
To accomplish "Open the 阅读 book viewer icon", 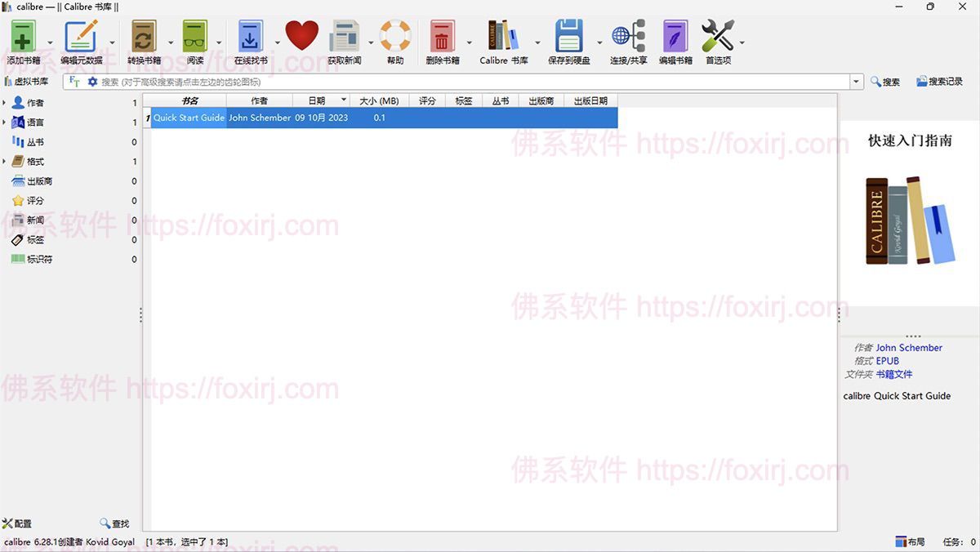I will click(195, 37).
